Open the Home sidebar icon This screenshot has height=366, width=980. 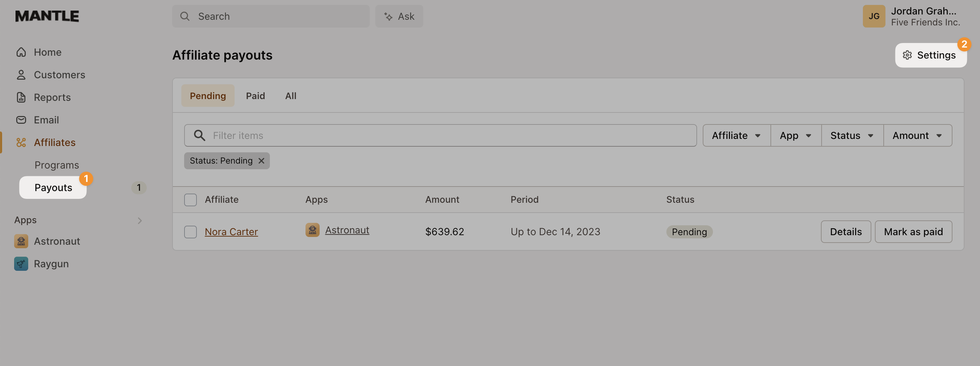click(21, 52)
